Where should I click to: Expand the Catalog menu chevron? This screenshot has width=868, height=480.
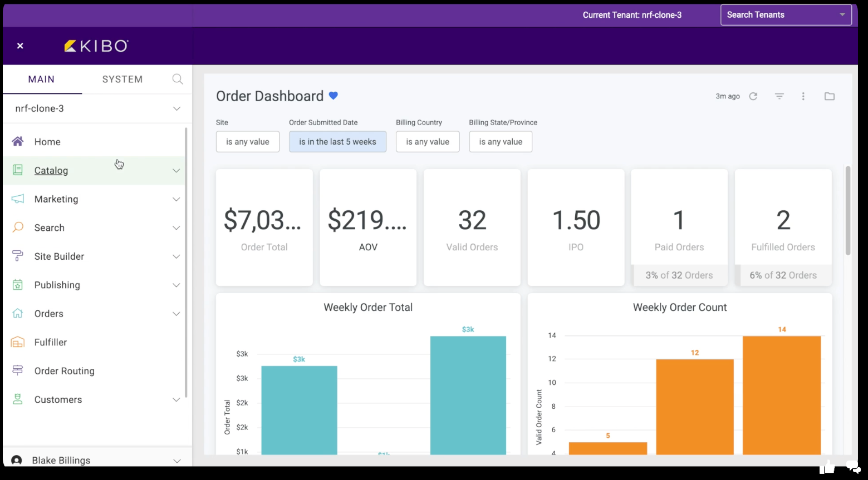pos(176,171)
